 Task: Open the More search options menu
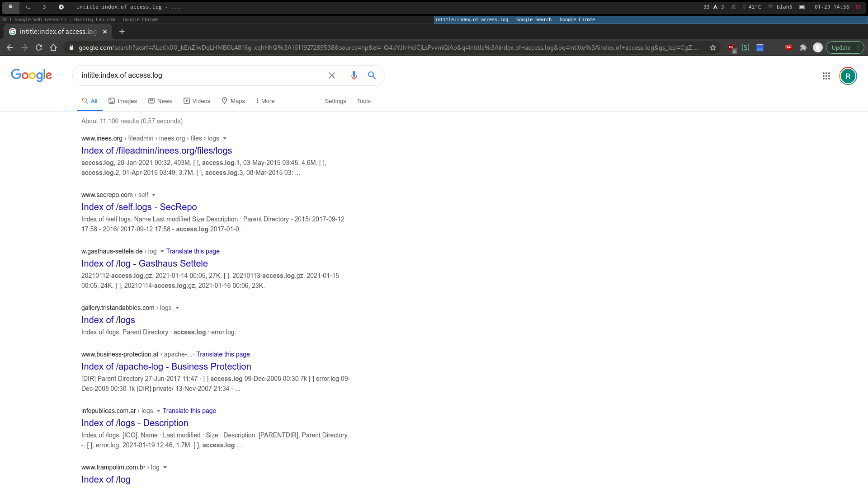coord(265,101)
